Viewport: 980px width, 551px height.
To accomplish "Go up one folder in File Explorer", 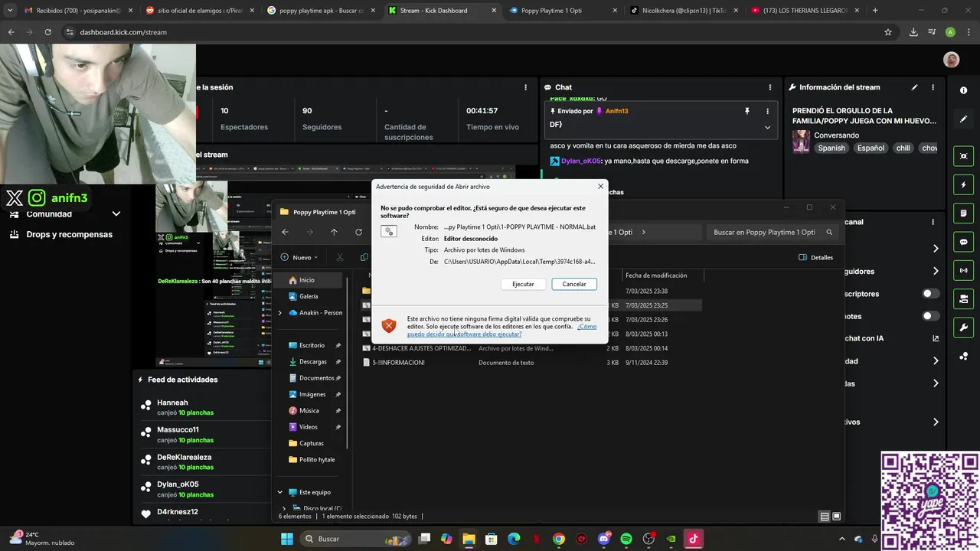I will [334, 232].
